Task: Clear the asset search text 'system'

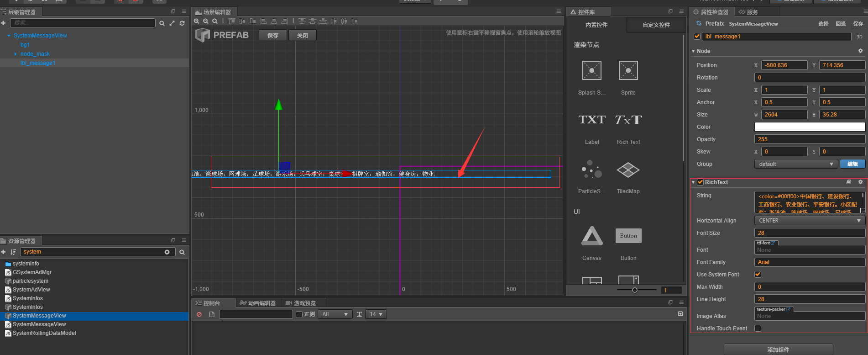Action: 167,252
